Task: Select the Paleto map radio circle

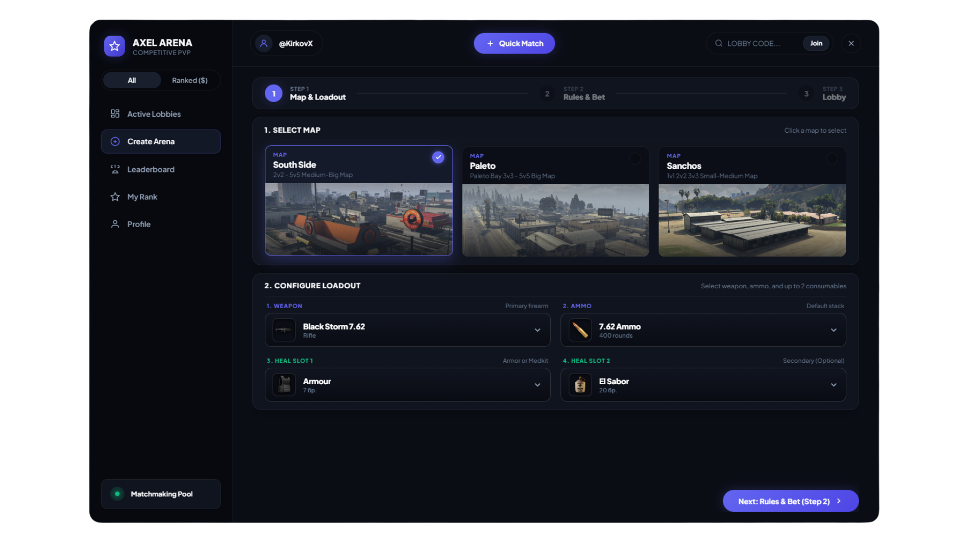Action: tap(634, 159)
